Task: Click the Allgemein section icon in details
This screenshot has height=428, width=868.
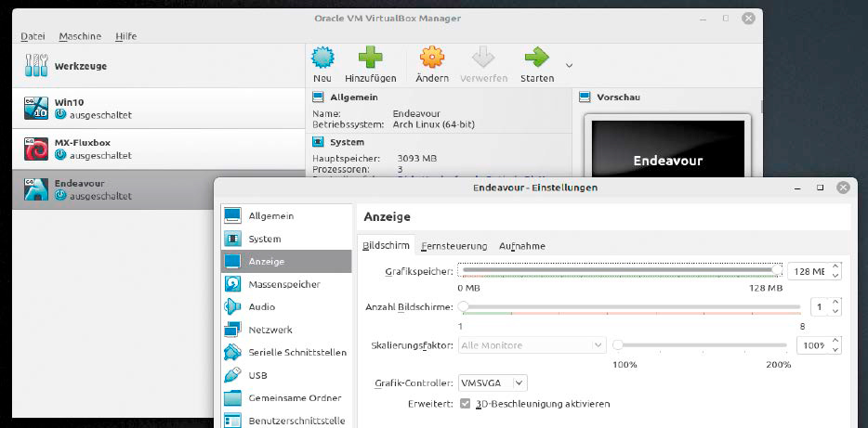Action: pyautogui.click(x=318, y=97)
